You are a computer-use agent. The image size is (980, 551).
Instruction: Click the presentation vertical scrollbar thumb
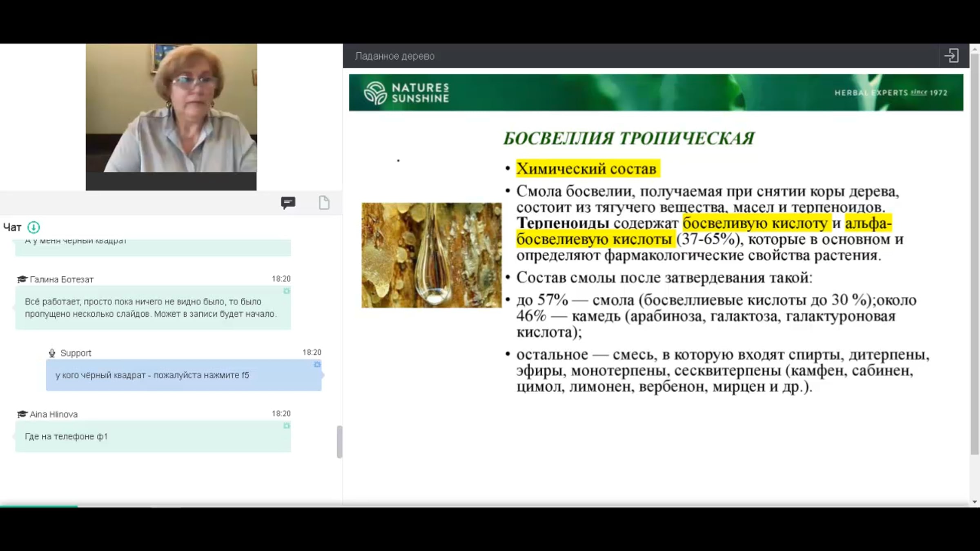click(x=975, y=254)
